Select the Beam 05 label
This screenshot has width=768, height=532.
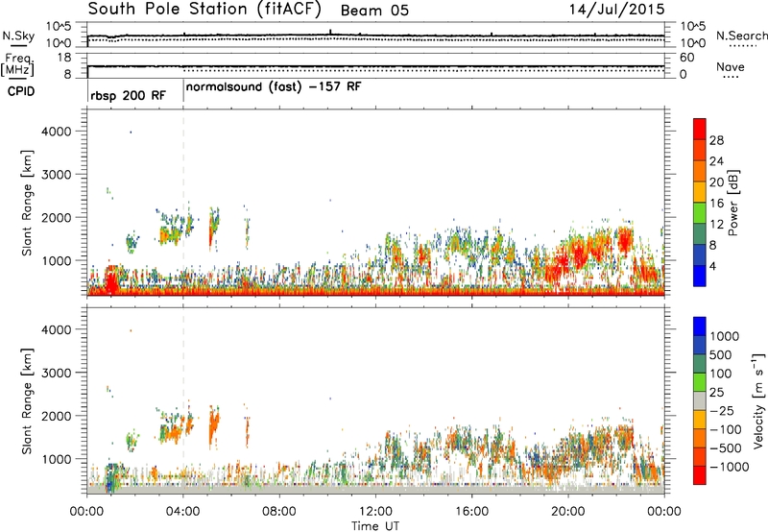[374, 11]
